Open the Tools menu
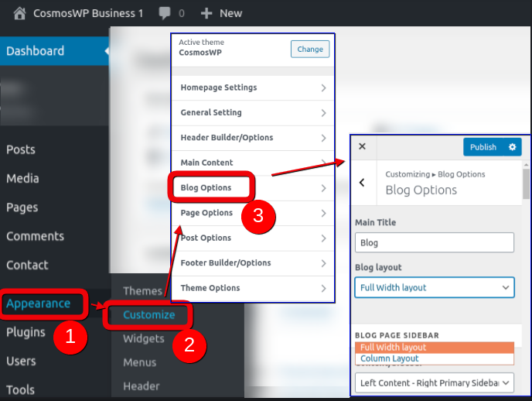The width and height of the screenshot is (532, 401). tap(20, 390)
